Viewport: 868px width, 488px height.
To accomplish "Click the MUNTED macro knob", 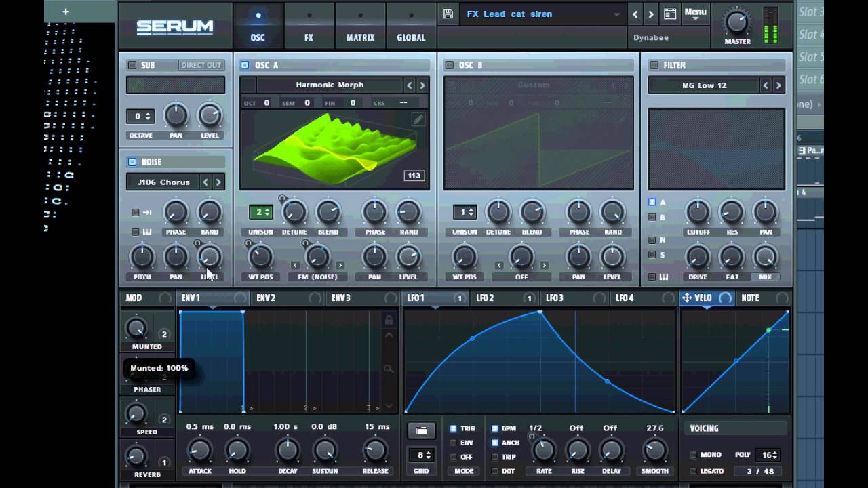I will (136, 329).
